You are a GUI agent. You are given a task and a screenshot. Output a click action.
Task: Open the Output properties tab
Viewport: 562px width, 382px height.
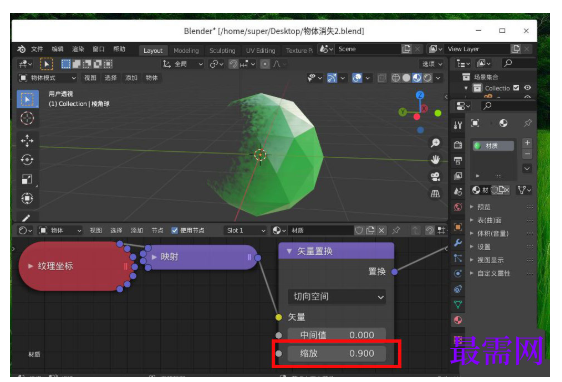(458, 161)
